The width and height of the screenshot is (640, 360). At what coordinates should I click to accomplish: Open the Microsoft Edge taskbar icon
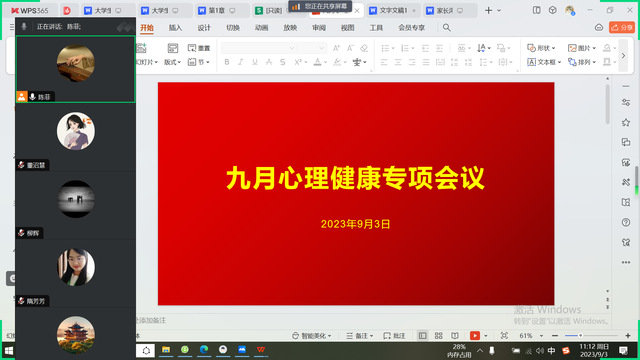[x=204, y=349]
